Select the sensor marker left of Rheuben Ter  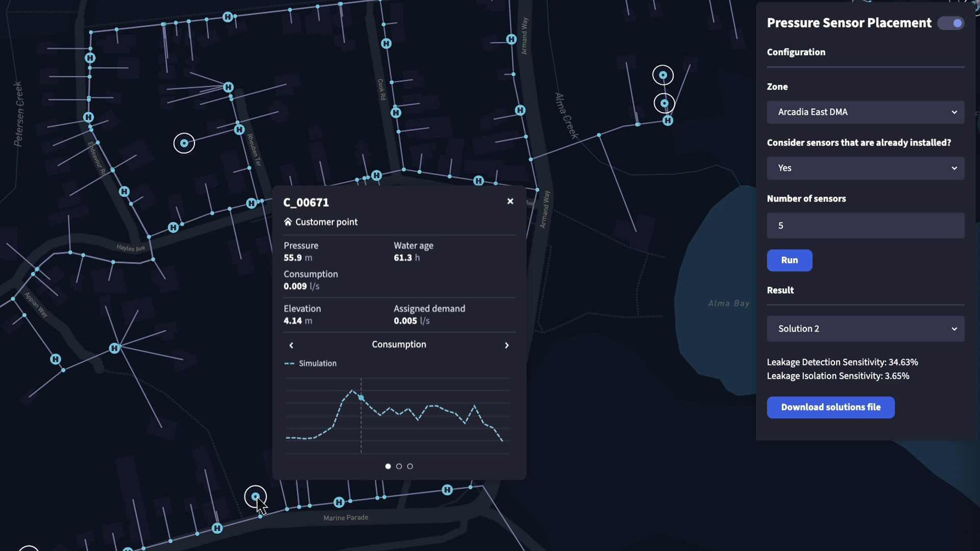(184, 143)
